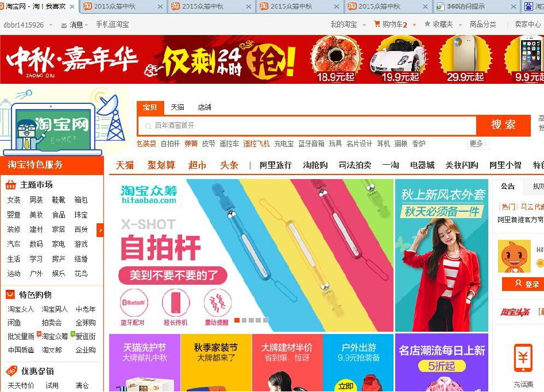Expand the 购物车 dropdown arrow
Viewport: 544px width, 392px height.
[x=414, y=25]
